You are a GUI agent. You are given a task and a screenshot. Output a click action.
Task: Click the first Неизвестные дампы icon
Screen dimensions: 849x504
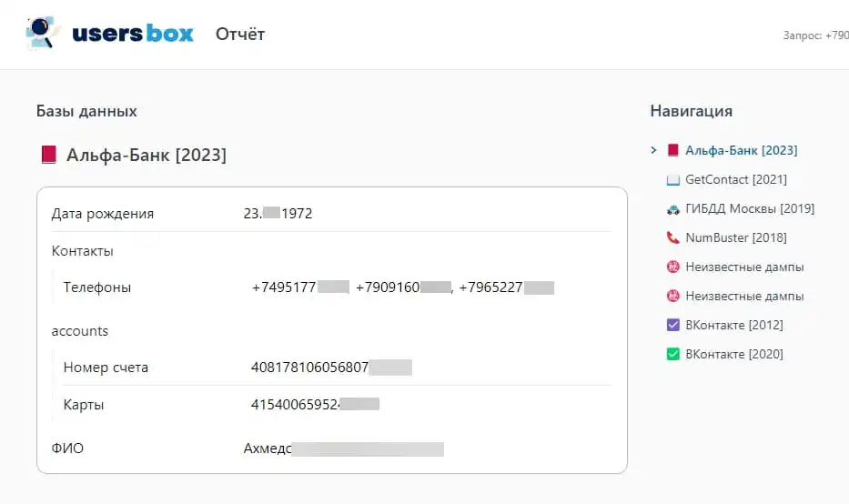pyautogui.click(x=673, y=267)
